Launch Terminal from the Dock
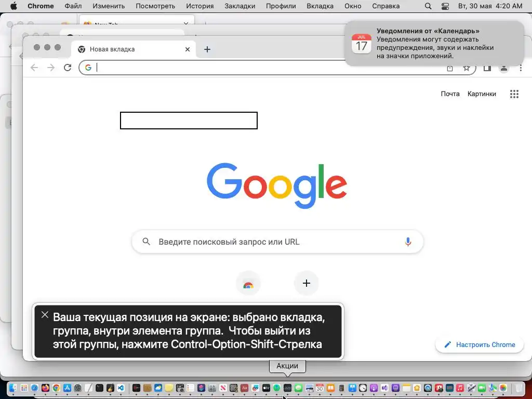Viewport: 532px width, 399px height. point(99,388)
